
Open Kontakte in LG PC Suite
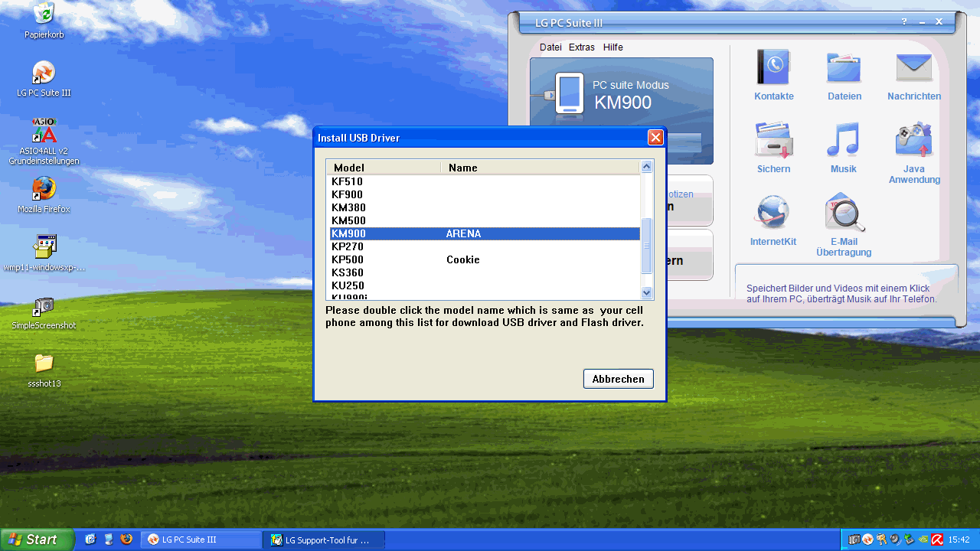(x=773, y=75)
